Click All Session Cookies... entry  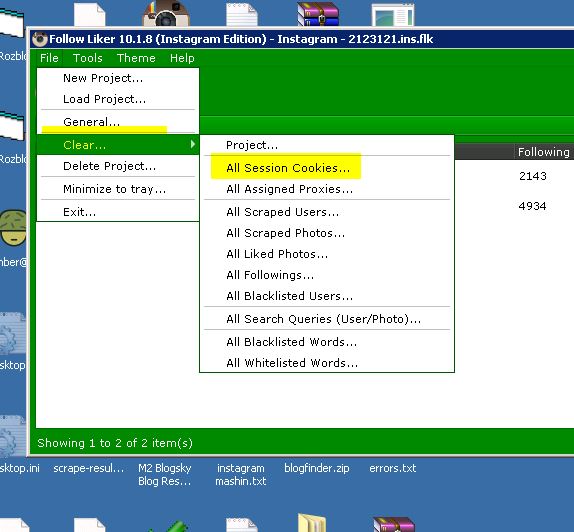(327, 168)
